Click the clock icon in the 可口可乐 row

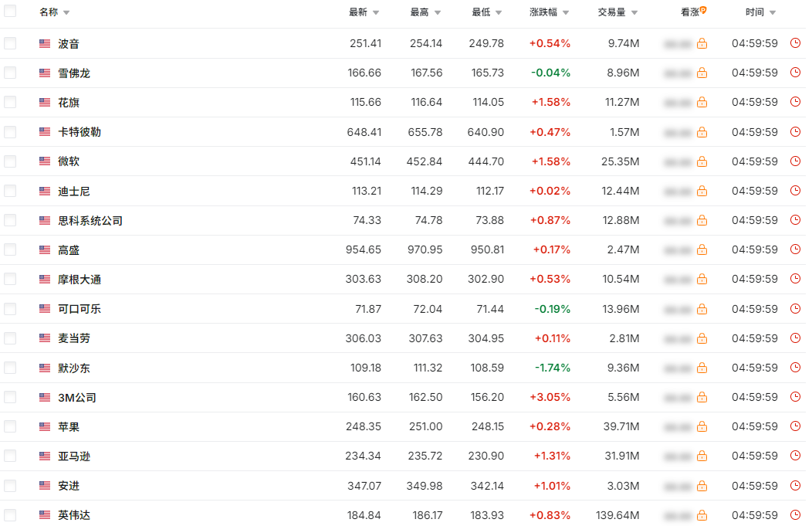click(795, 309)
